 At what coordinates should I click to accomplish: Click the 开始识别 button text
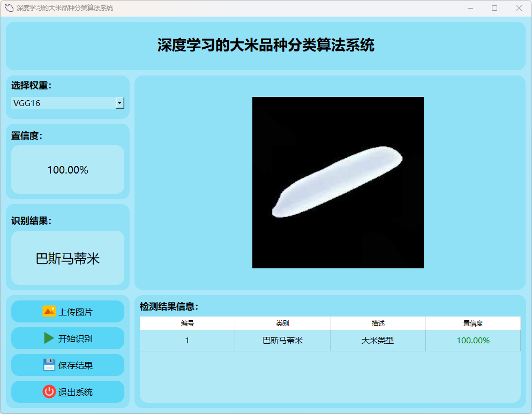coord(76,338)
